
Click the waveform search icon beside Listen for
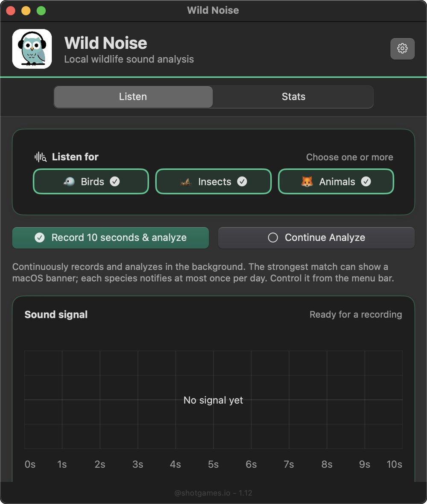coord(41,157)
